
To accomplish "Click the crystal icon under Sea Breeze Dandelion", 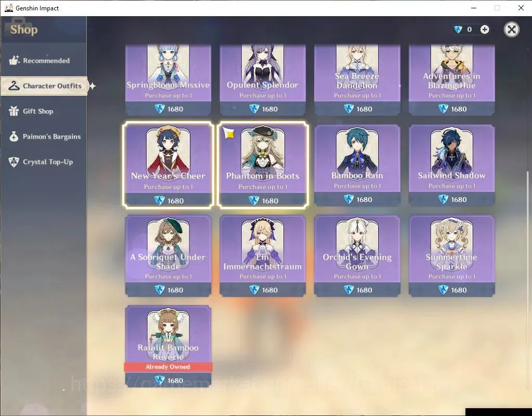I will click(348, 109).
